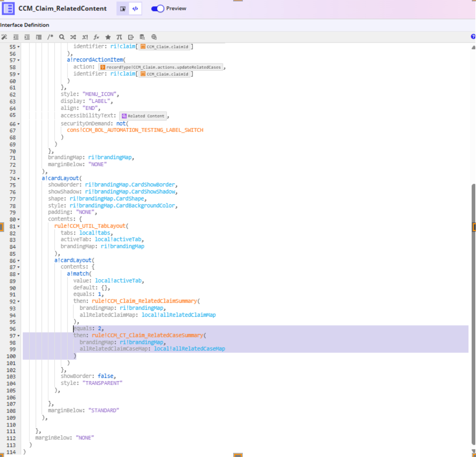This screenshot has height=457, width=476.
Task: Click line number 100 in the gutter
Action: 11,356
